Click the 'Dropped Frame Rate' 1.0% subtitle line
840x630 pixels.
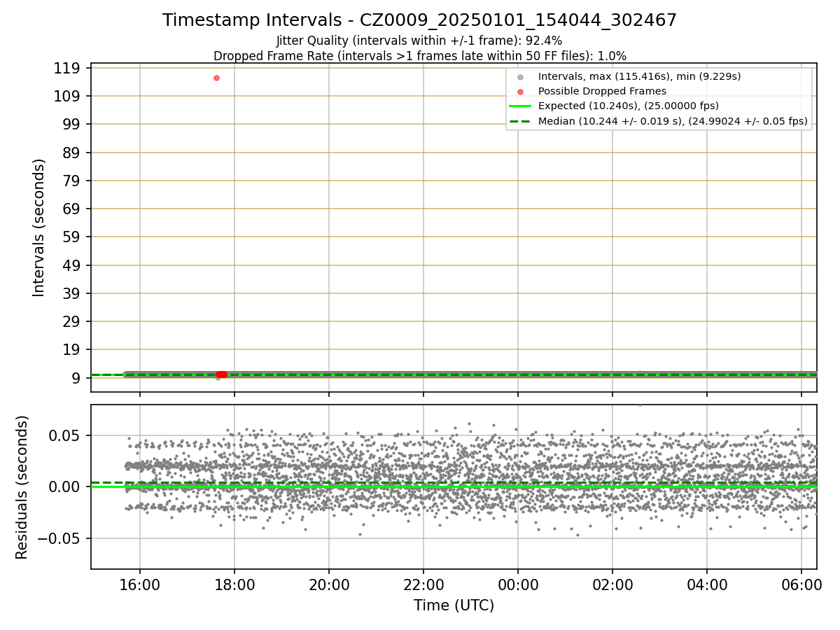pyautogui.click(x=419, y=56)
